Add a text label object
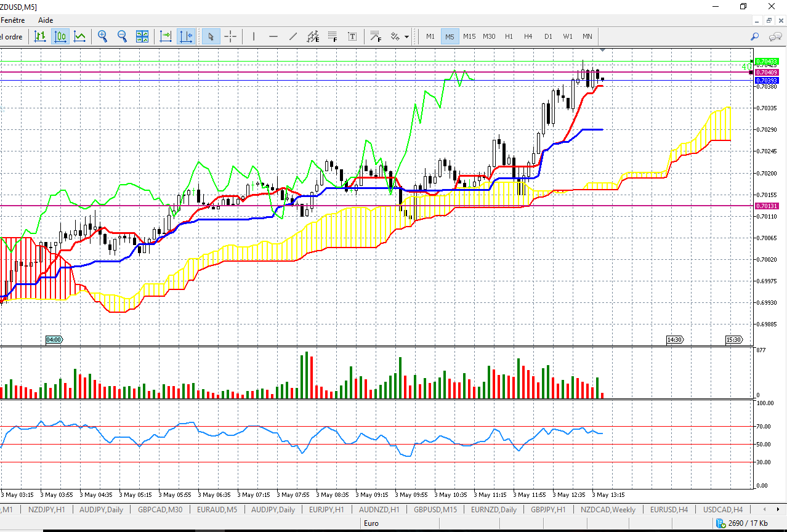This screenshot has height=532, width=787. point(352,36)
